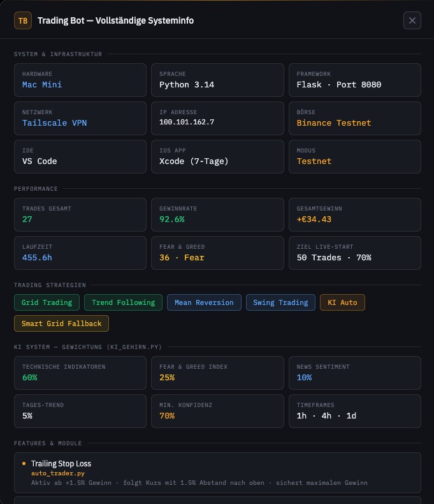Select the Grid Trading strategy tag
Image resolution: width=434 pixels, height=504 pixels.
(x=47, y=302)
